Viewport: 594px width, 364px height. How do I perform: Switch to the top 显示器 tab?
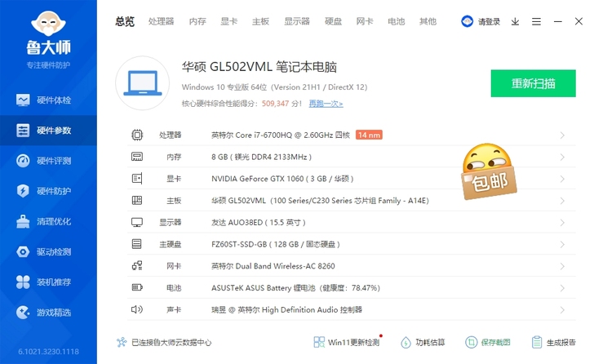point(297,21)
